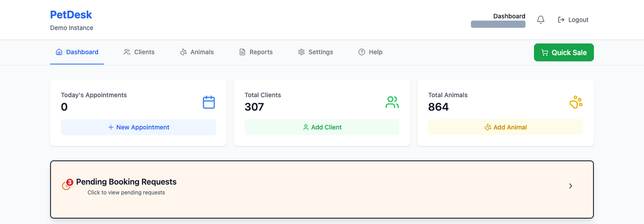The width and height of the screenshot is (644, 224).
Task: Click the paw icon in Total Animals card
Action: pyautogui.click(x=576, y=102)
